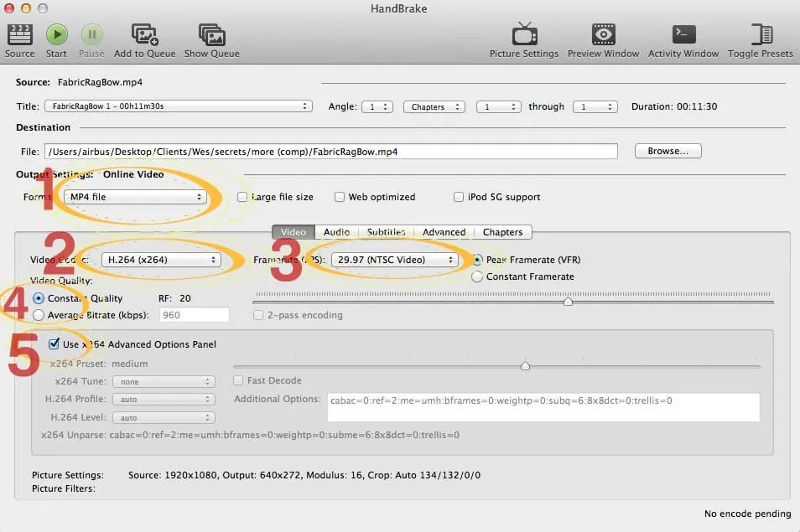
Task: Tick the iPod 5G support checkbox
Action: (459, 197)
